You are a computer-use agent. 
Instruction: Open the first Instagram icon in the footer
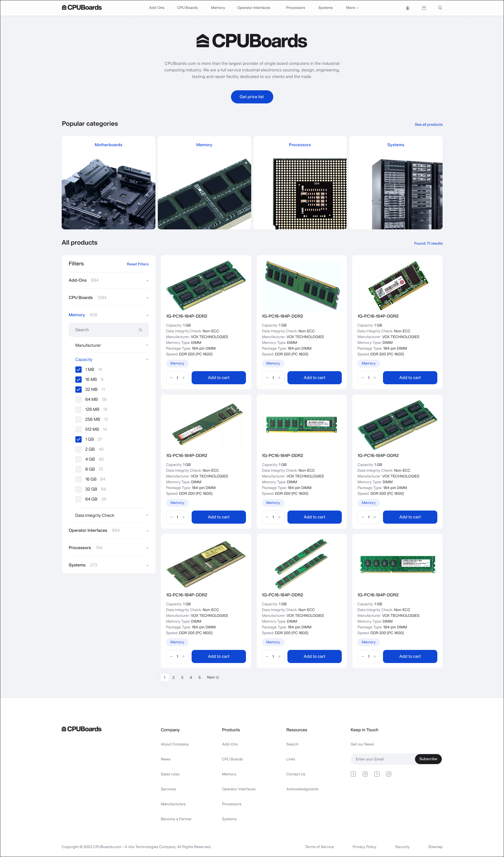pyautogui.click(x=365, y=774)
